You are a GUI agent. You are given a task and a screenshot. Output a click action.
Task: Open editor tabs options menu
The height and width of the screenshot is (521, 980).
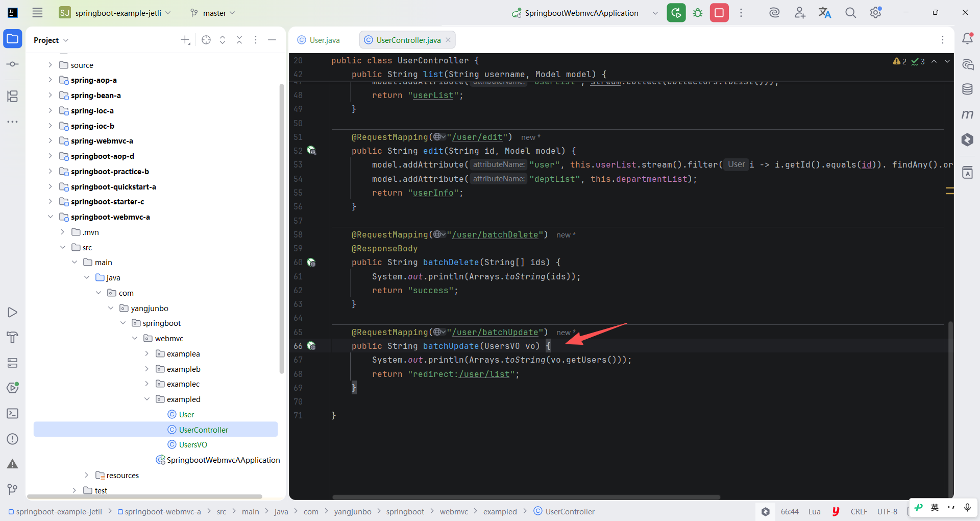pyautogui.click(x=943, y=40)
